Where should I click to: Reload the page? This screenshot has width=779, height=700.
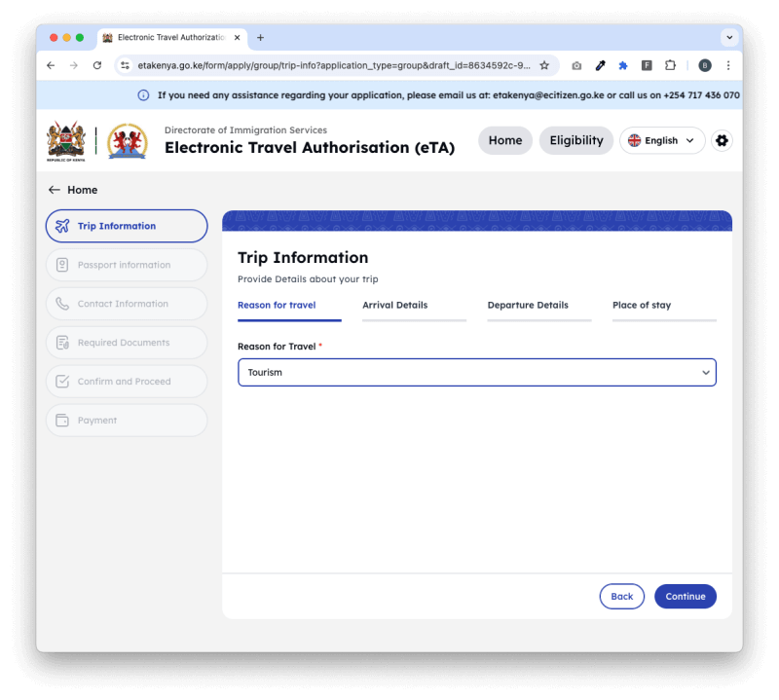click(97, 65)
